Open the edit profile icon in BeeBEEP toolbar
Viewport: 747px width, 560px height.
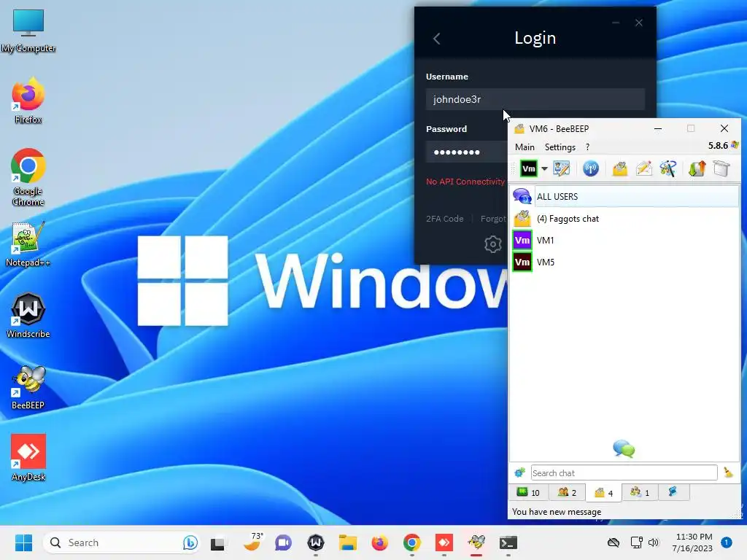(561, 168)
